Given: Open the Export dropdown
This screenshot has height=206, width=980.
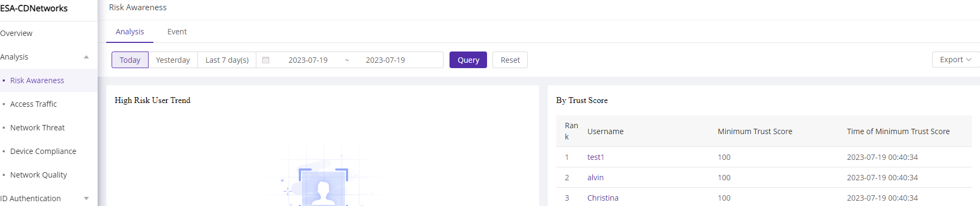Looking at the screenshot, I should point(956,60).
